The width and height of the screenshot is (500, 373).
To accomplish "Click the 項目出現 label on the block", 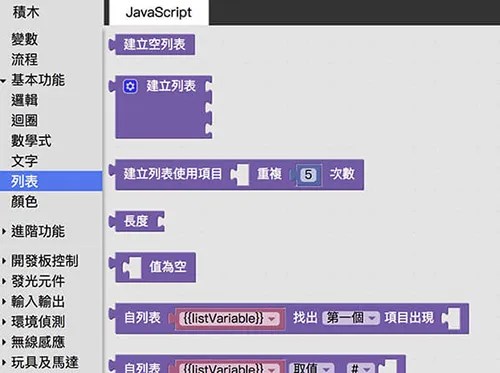I will (x=409, y=318).
